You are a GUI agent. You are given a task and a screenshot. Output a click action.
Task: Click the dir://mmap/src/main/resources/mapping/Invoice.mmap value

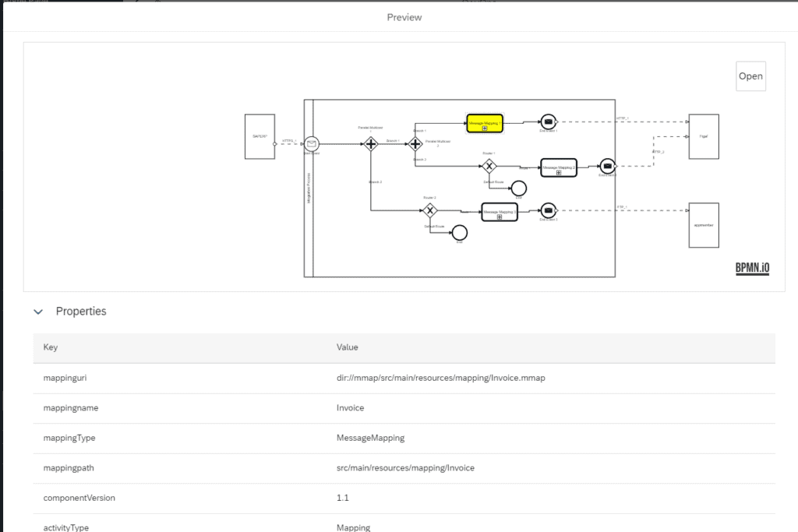[441, 378]
